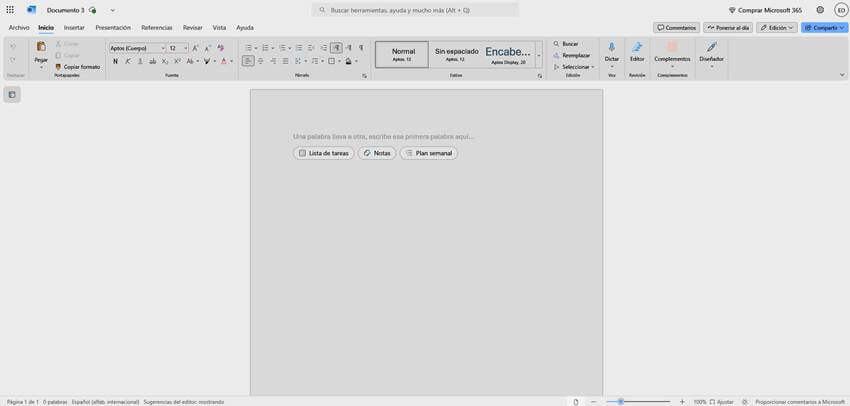
Task: Open the Edición mode dropdown
Action: click(776, 28)
